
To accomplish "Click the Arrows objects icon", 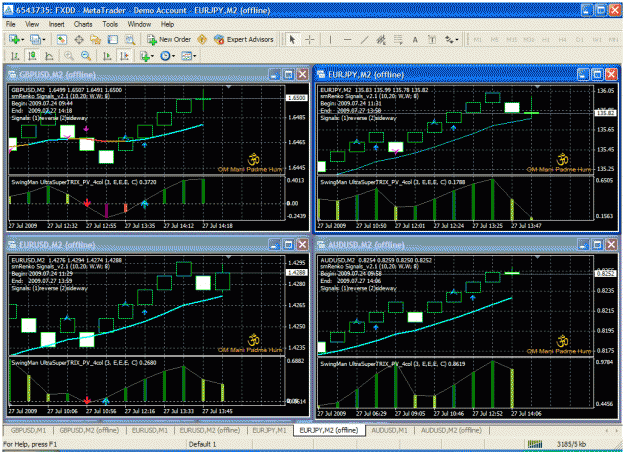I will [449, 39].
